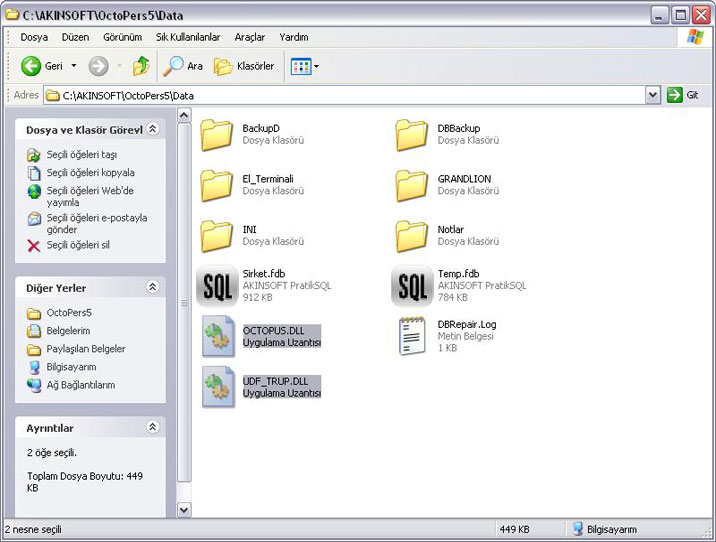716x542 pixels.
Task: Click the Ağ Bağlantılarım network icon
Action: coord(34,385)
